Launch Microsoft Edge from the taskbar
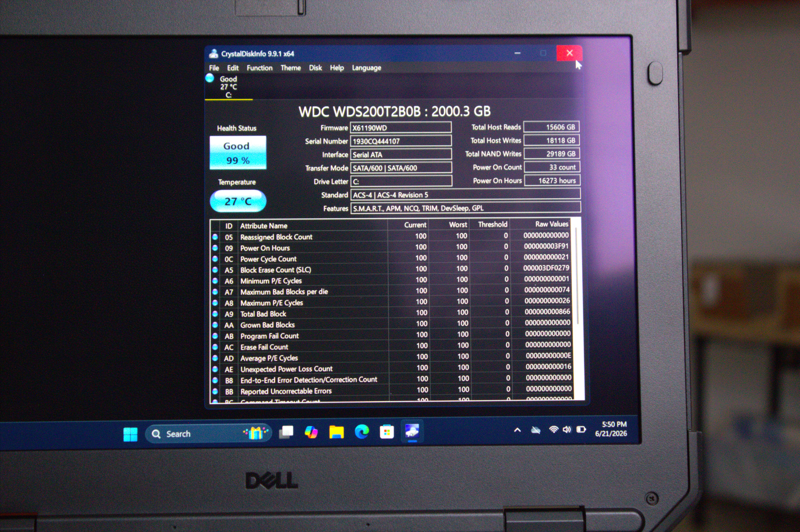 click(x=361, y=432)
